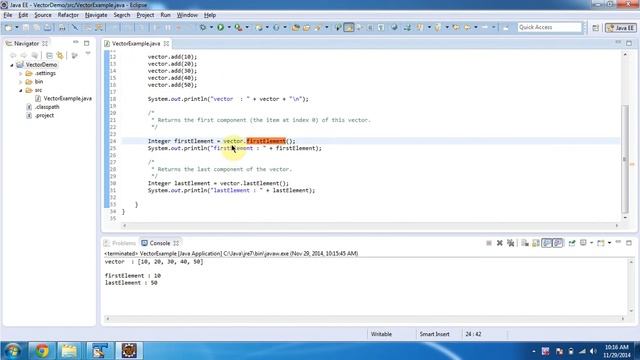Image resolution: width=640 pixels, height=360 pixels.
Task: Collapse the VectorDemo project node
Action: (12, 65)
